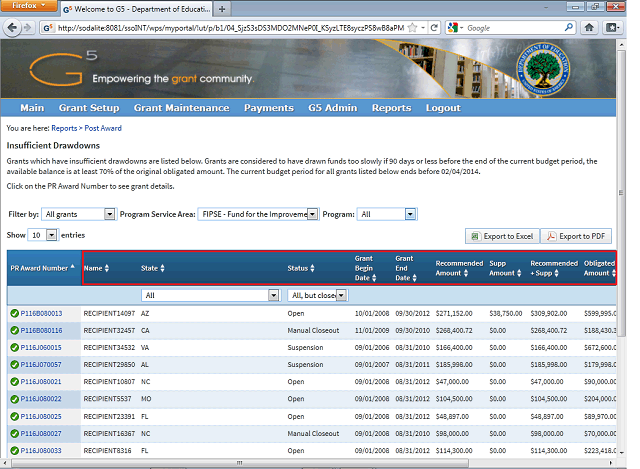The width and height of the screenshot is (640, 469).
Task: Open grant P116J080022 details link
Action: click(x=41, y=399)
